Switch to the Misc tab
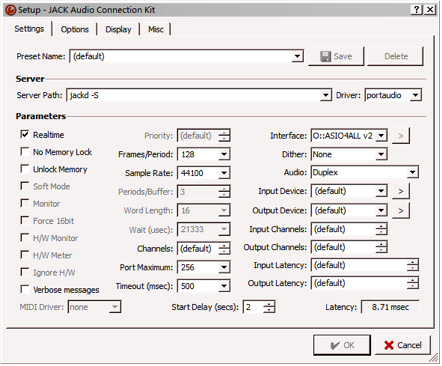The image size is (442, 366). [156, 29]
